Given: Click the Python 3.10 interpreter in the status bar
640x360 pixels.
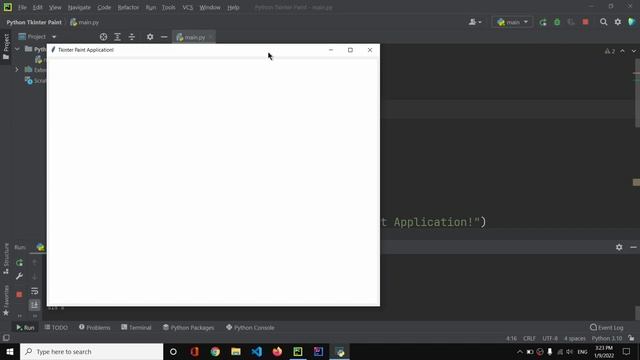Looking at the screenshot, I should click(x=607, y=338).
